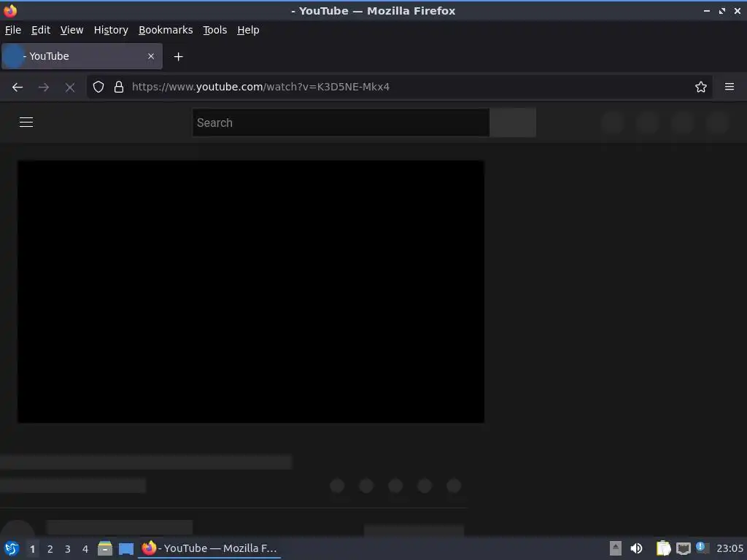Open the Edit menu
The width and height of the screenshot is (747, 560).
(41, 30)
